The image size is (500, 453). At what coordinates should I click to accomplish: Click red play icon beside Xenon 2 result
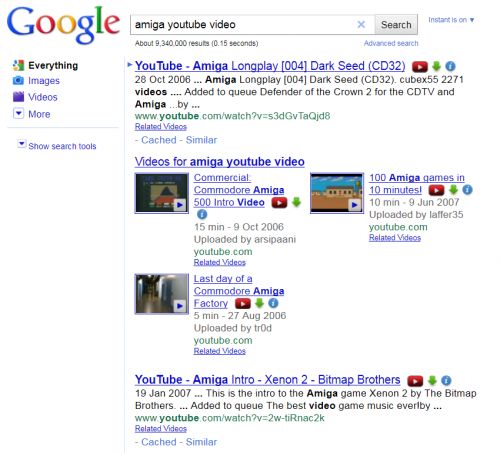point(415,380)
